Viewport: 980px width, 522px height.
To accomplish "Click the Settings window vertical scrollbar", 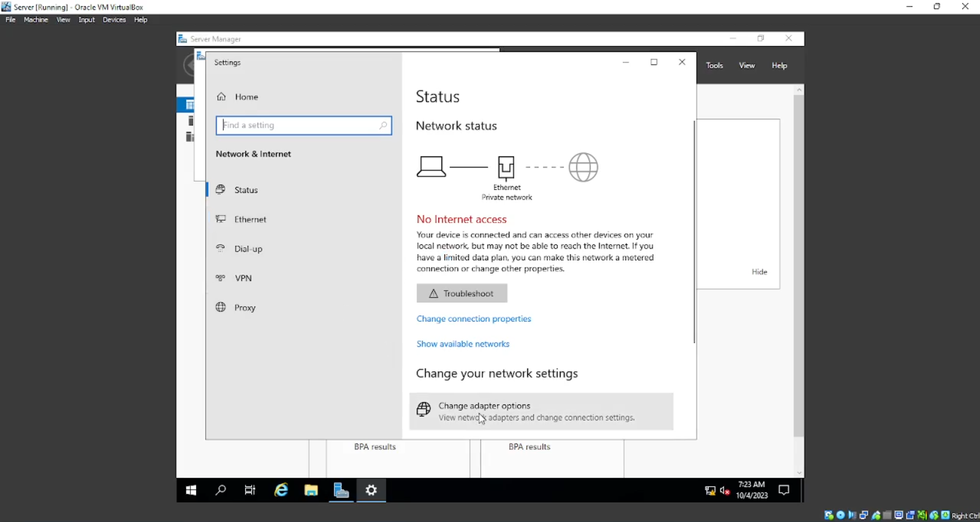I will pos(694,232).
